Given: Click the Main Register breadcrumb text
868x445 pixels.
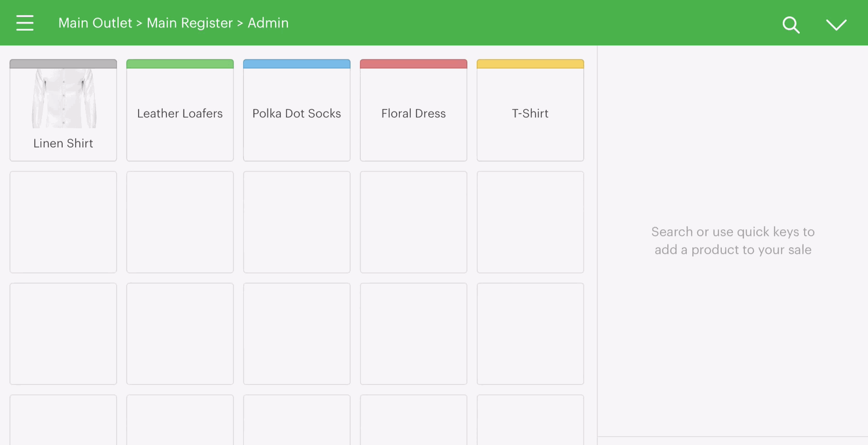Looking at the screenshot, I should 190,23.
